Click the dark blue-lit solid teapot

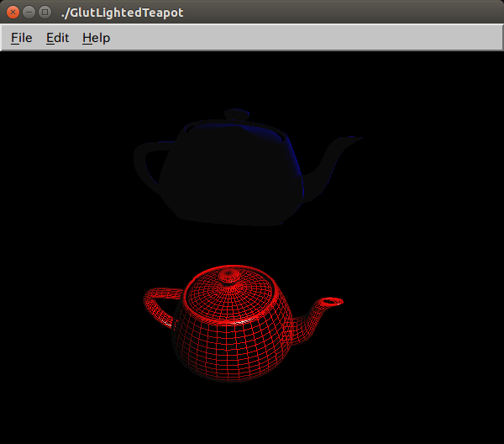(x=248, y=167)
